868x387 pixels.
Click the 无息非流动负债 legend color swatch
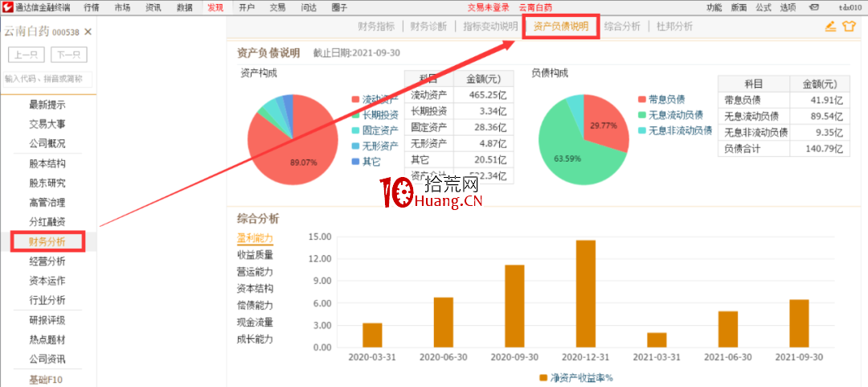642,131
